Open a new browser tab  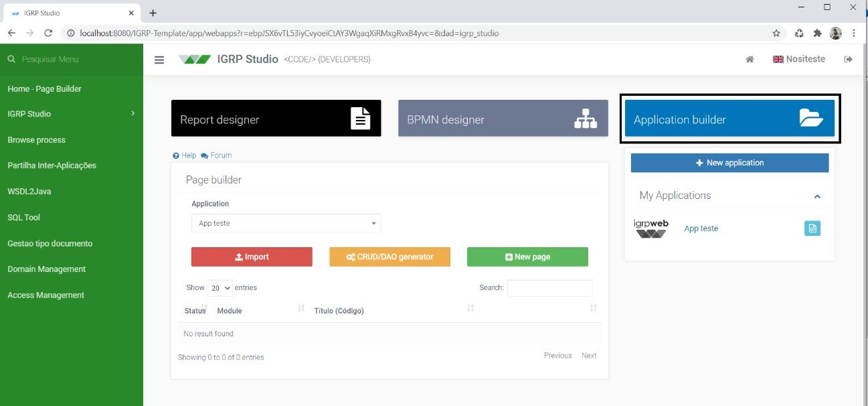(x=153, y=13)
